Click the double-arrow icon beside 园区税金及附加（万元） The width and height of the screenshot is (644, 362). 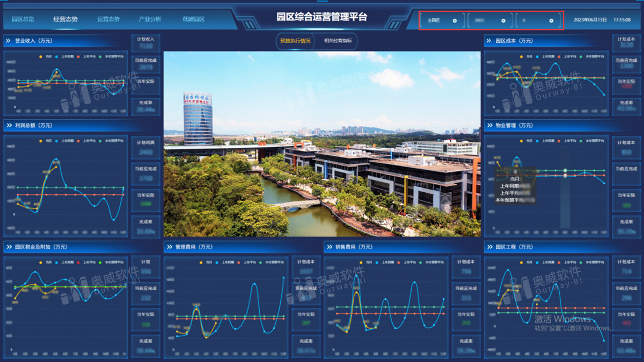9,247
